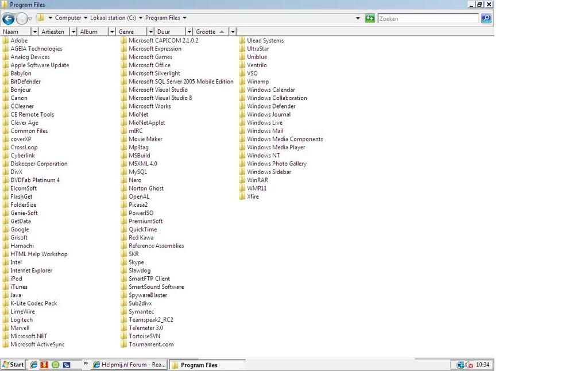Open the address bar history dropdown
The height and width of the screenshot is (371, 588).
click(x=358, y=18)
